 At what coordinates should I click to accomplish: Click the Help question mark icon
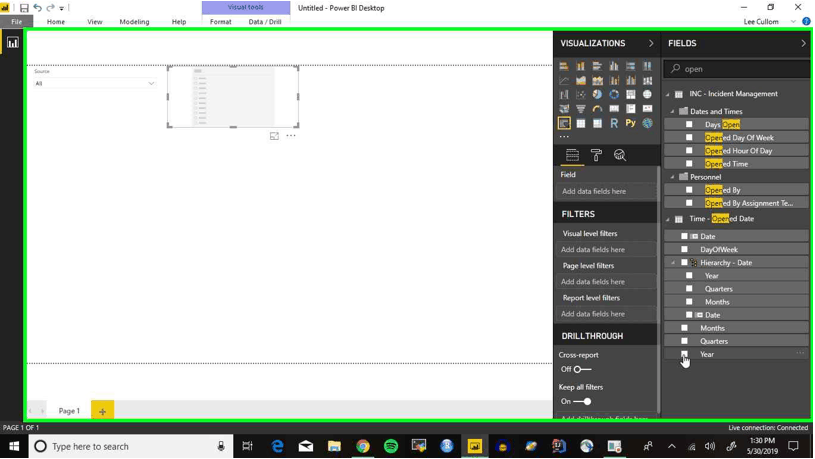click(x=806, y=21)
